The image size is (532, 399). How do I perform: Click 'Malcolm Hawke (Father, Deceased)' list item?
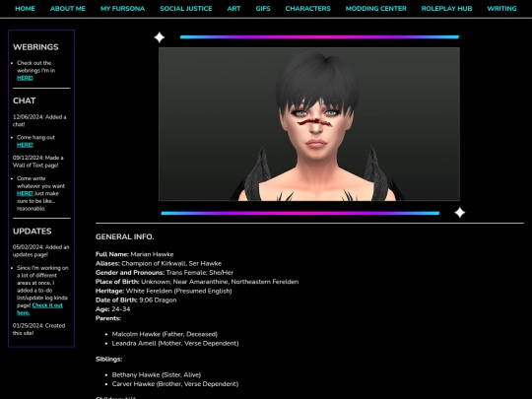click(165, 334)
